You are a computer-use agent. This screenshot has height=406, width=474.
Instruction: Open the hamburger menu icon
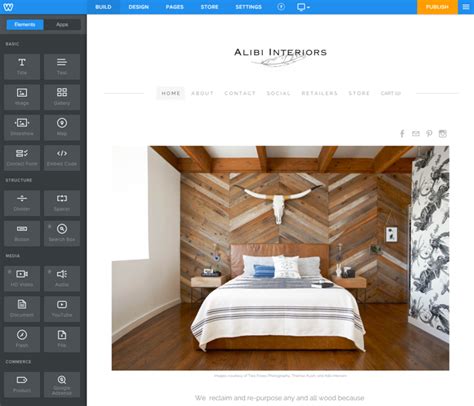pos(466,7)
